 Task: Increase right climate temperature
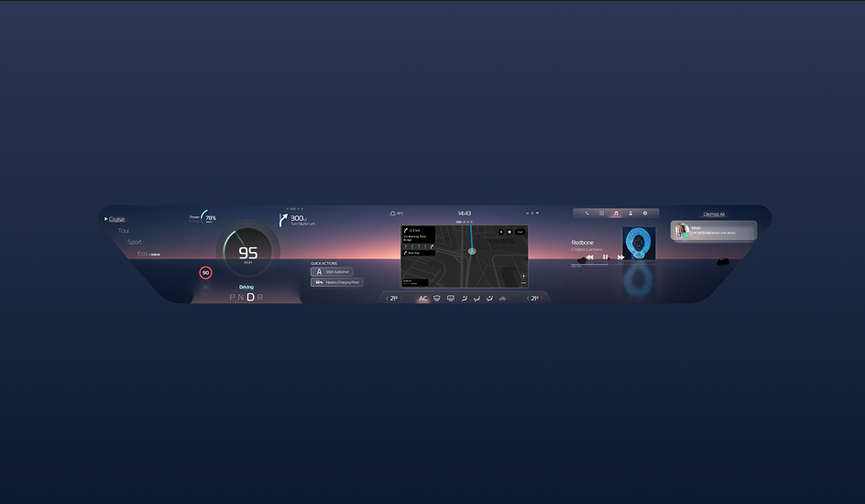coord(542,299)
